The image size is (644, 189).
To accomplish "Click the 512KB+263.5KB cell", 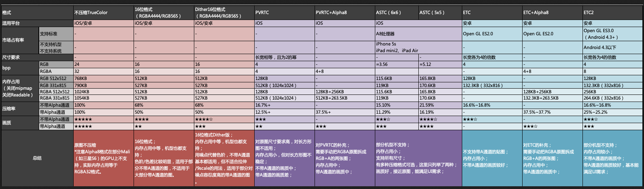I will point(345,98).
